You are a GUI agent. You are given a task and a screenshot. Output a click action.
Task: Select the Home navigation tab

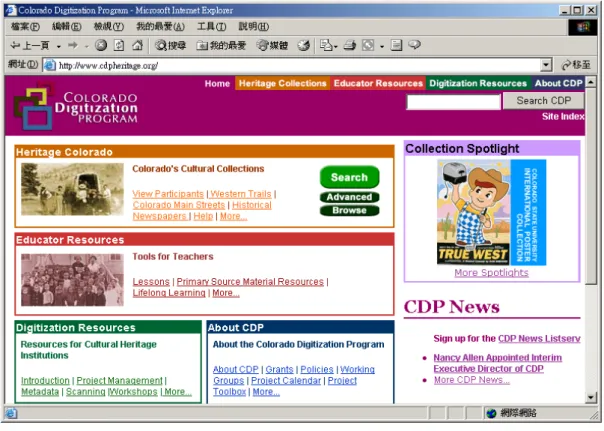[x=217, y=84]
